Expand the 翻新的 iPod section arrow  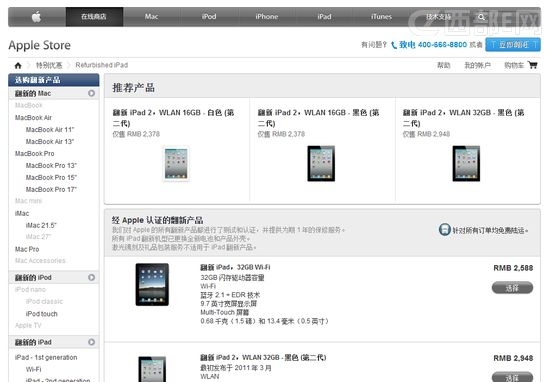[92, 277]
